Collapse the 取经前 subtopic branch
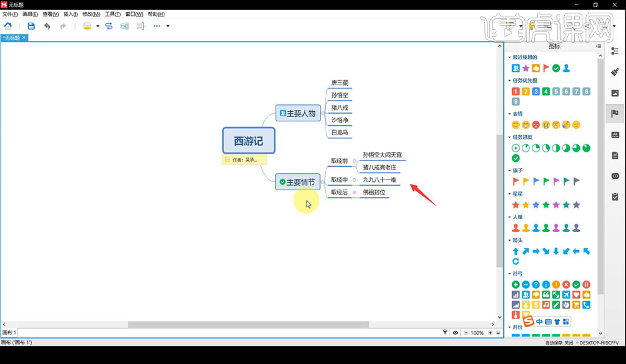The image size is (626, 364). 354,161
